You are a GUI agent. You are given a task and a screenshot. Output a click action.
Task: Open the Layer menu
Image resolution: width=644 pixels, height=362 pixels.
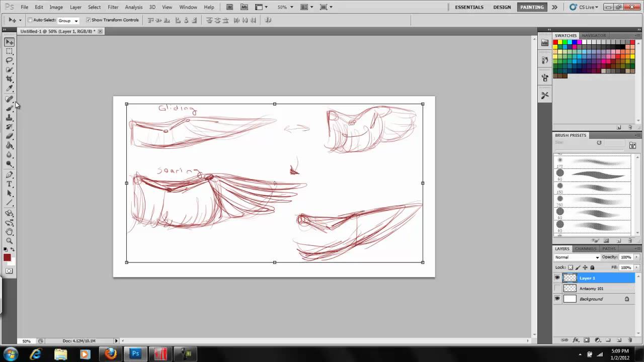tap(75, 7)
